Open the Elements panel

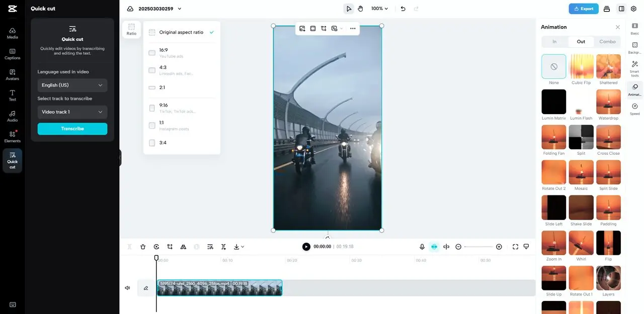pyautogui.click(x=12, y=137)
